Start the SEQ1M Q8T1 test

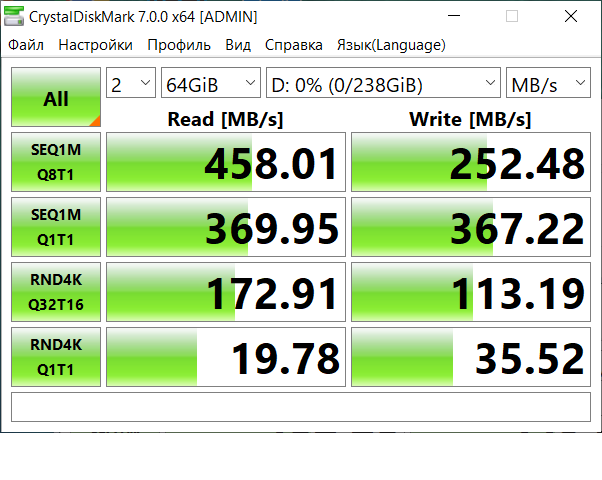click(56, 162)
